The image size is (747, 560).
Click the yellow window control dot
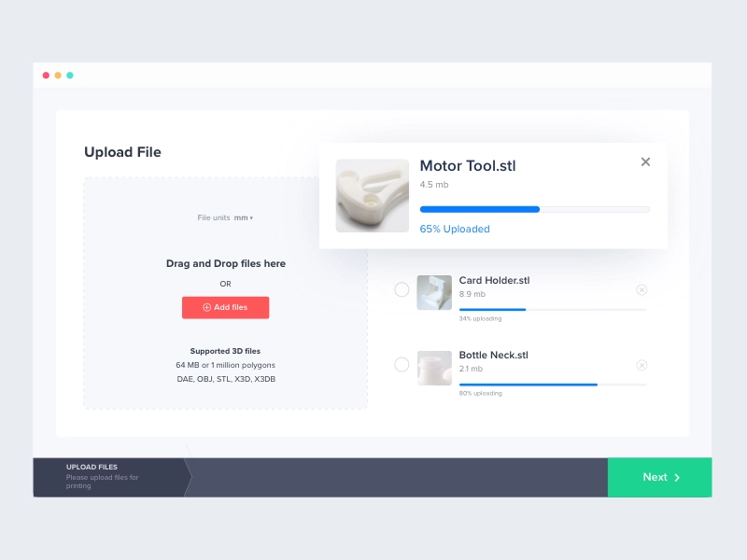pyautogui.click(x=58, y=76)
